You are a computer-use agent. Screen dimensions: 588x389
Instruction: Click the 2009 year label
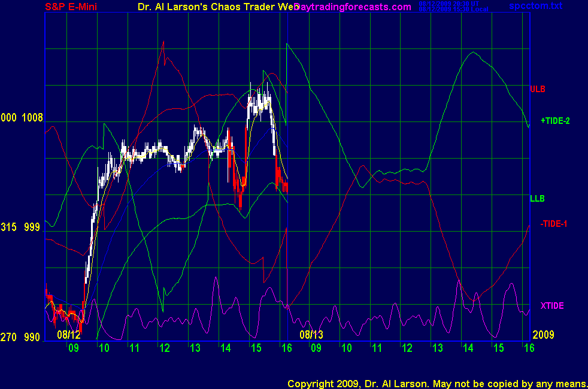point(543,335)
